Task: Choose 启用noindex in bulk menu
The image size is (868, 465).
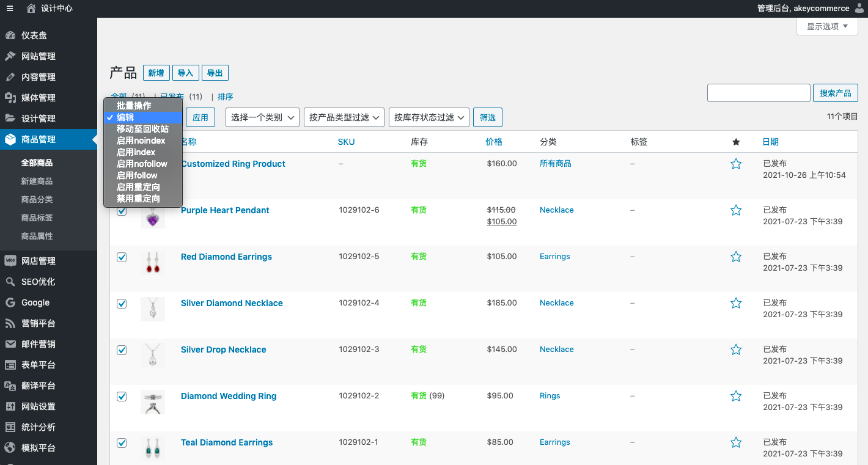Action: pyautogui.click(x=143, y=141)
